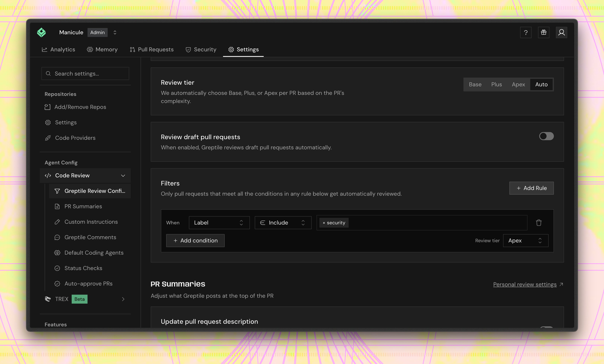Expand the TREX Beta section arrow
604x364 pixels.
pyautogui.click(x=123, y=299)
